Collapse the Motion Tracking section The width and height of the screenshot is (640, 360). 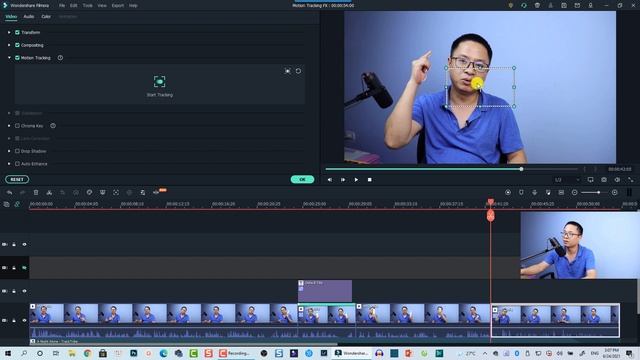pos(9,58)
